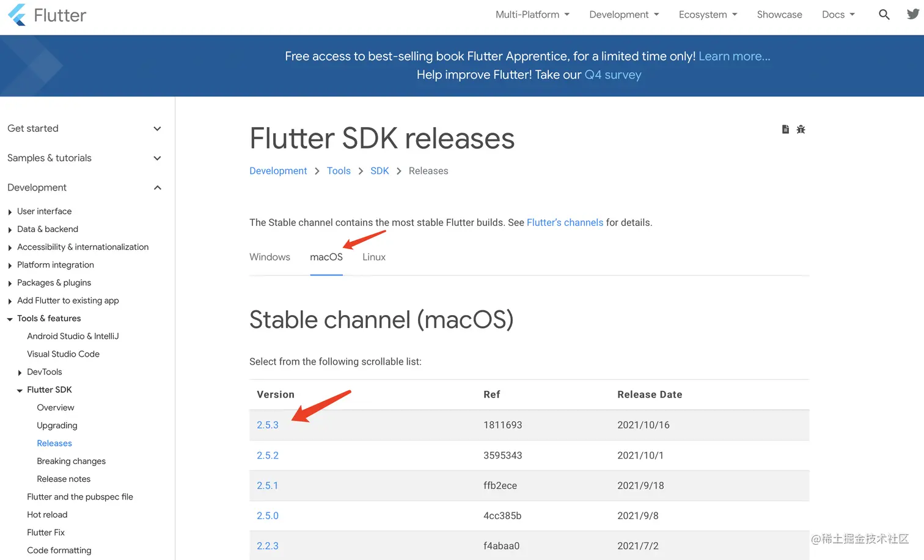Select release date 2021/9/18
The width and height of the screenshot is (924, 560).
(640, 485)
